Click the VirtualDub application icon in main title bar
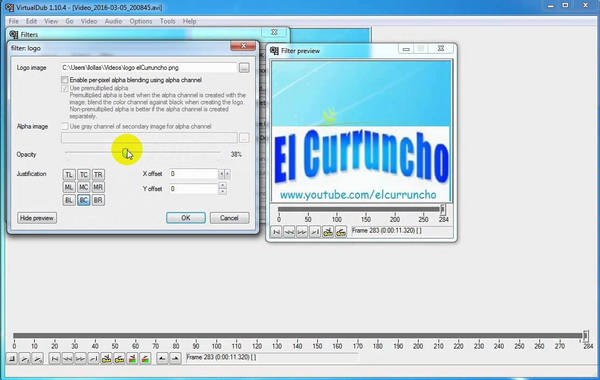This screenshot has height=380, width=600. (x=9, y=7)
